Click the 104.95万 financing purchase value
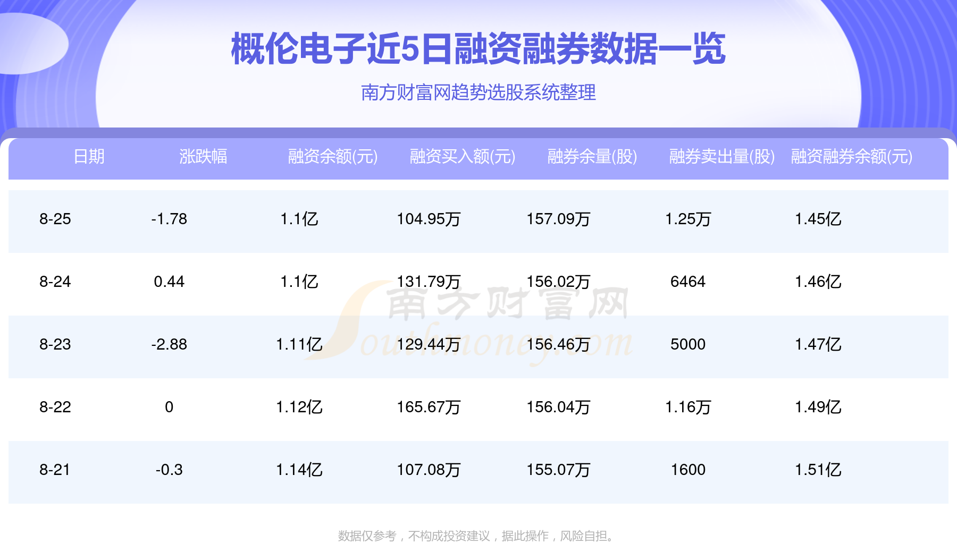The image size is (957, 560). (429, 219)
